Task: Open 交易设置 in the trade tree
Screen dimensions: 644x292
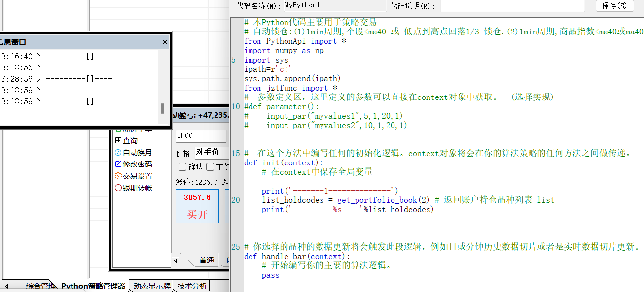Action: (x=137, y=176)
